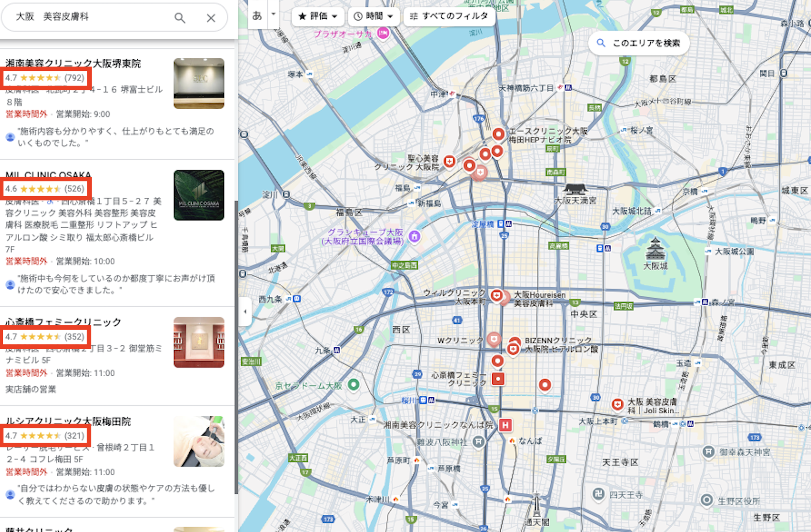The height and width of the screenshot is (532, 811).
Task: Click the なんば station label
Action: (x=530, y=441)
